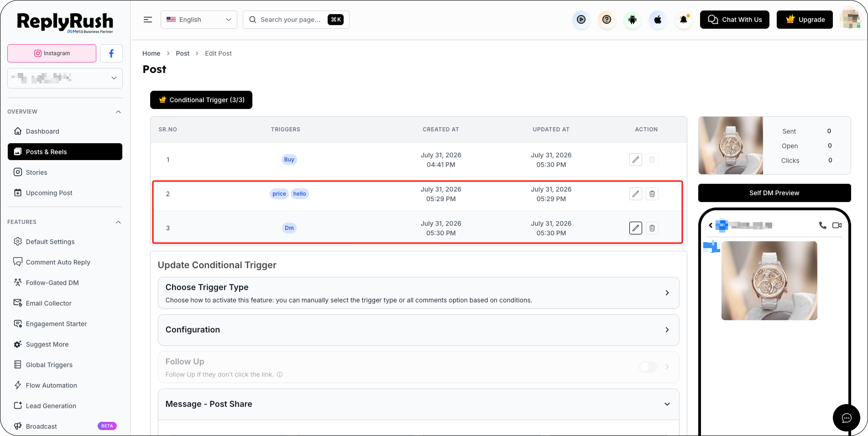Open the English language dropdown

[199, 20]
